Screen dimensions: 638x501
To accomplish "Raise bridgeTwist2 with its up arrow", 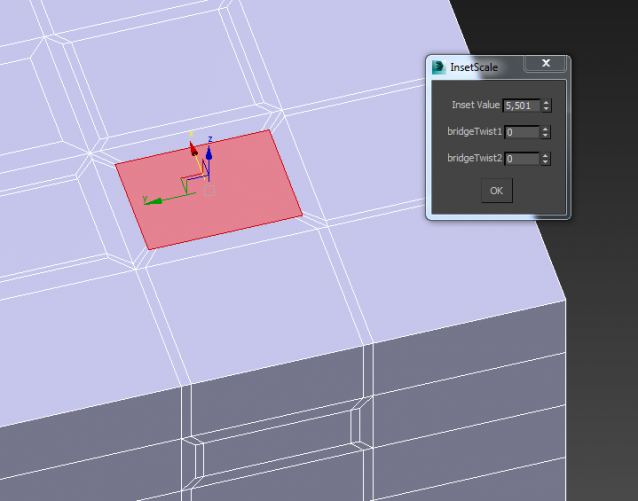I will click(546, 155).
